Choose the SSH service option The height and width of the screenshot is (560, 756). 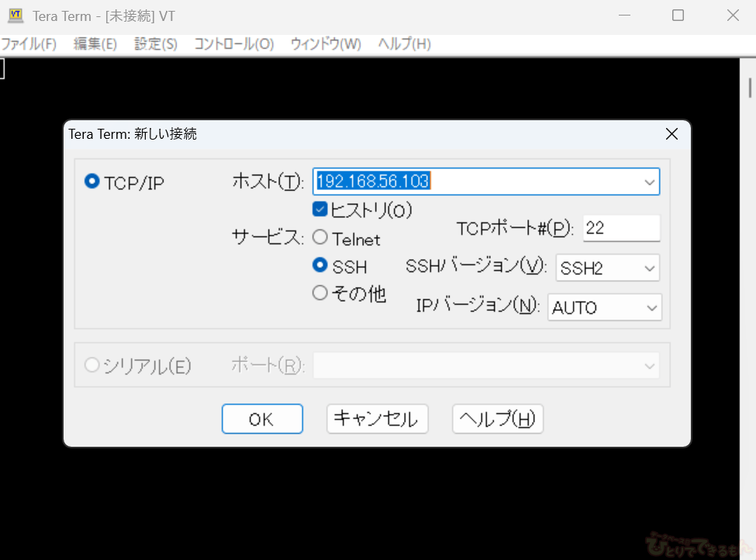(319, 265)
